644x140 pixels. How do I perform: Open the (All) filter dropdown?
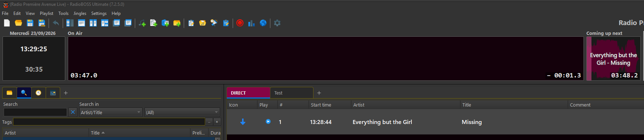click(x=182, y=112)
